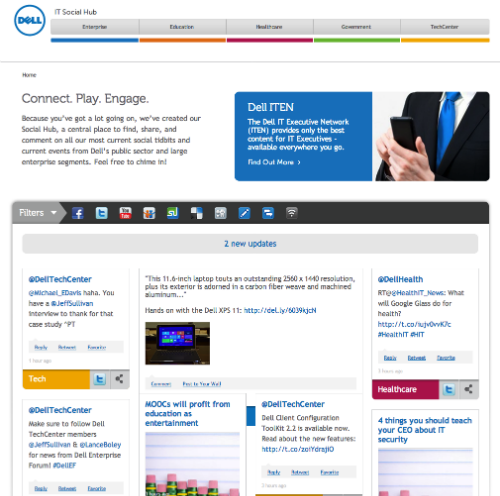This screenshot has width=500, height=496.
Task: Click Comment under the XPS 11 post
Action: 161,384
